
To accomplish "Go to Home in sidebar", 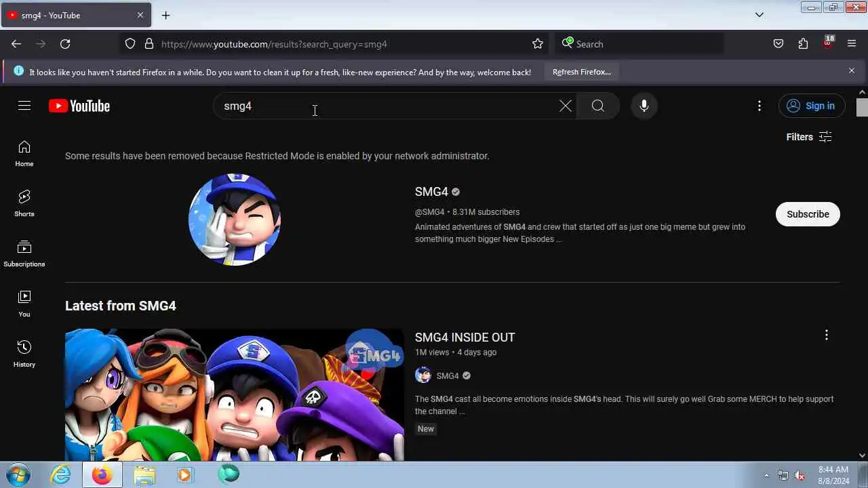I will coord(24,154).
